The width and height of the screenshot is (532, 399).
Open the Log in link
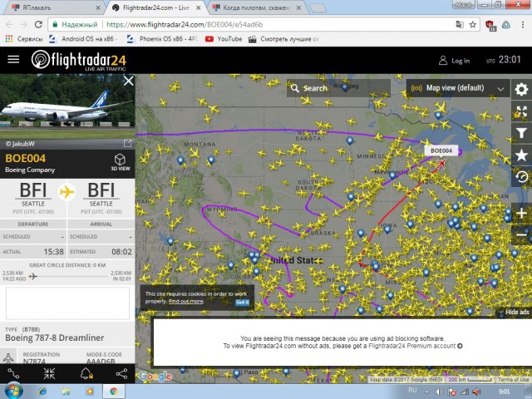point(455,61)
